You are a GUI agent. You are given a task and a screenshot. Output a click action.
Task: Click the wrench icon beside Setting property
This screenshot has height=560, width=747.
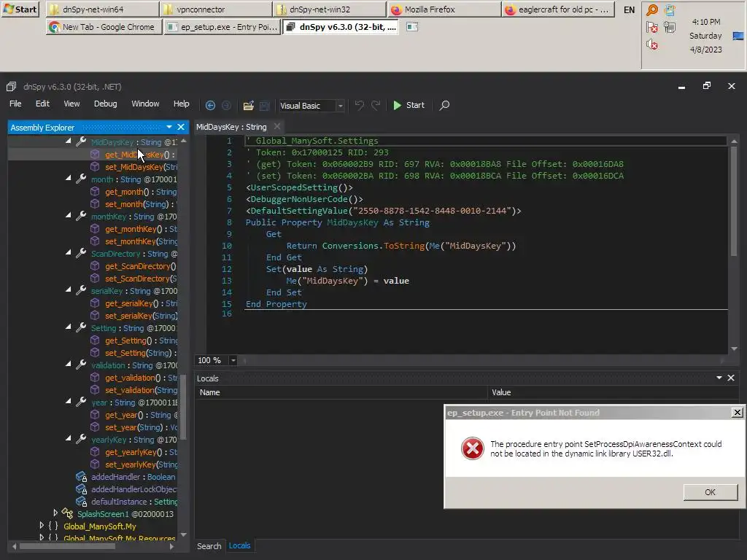[81, 327]
